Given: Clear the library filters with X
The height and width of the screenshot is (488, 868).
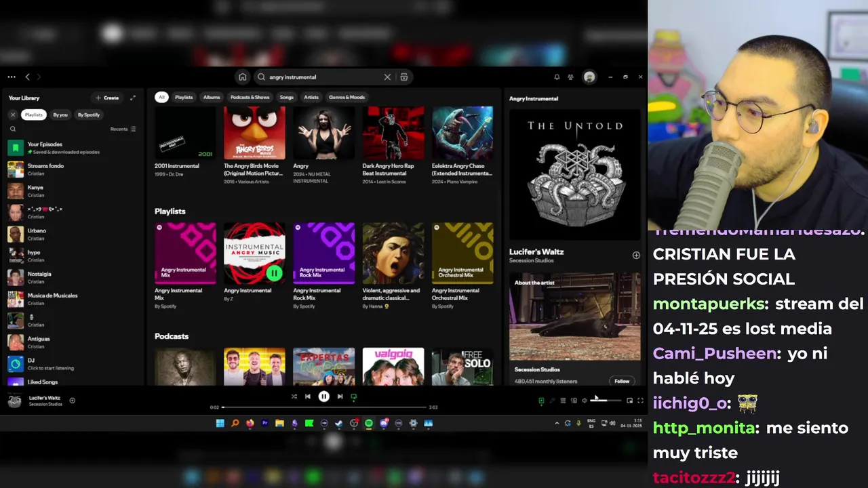Looking at the screenshot, I should click(12, 115).
